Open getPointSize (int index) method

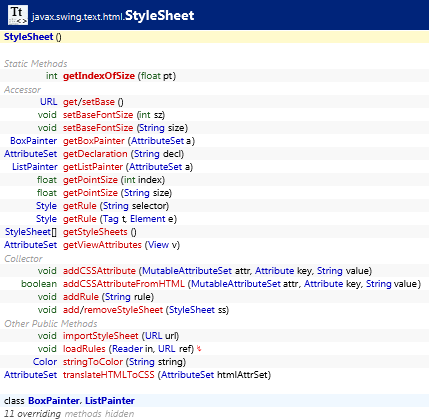(x=90, y=180)
